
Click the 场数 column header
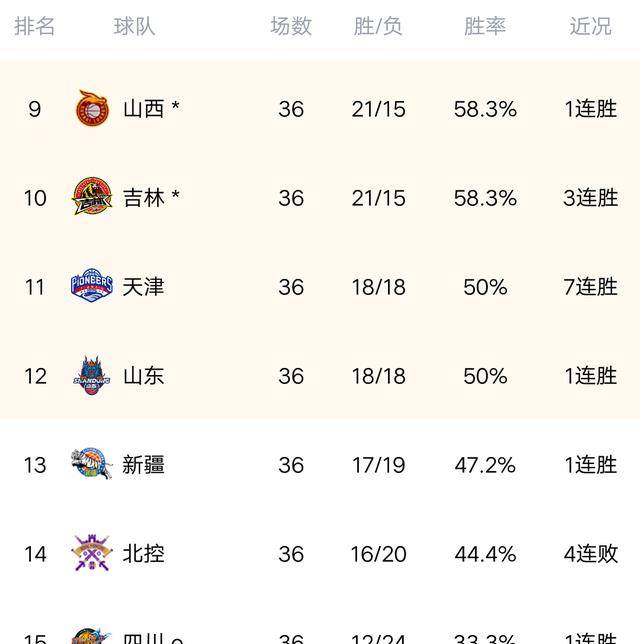tap(291, 27)
